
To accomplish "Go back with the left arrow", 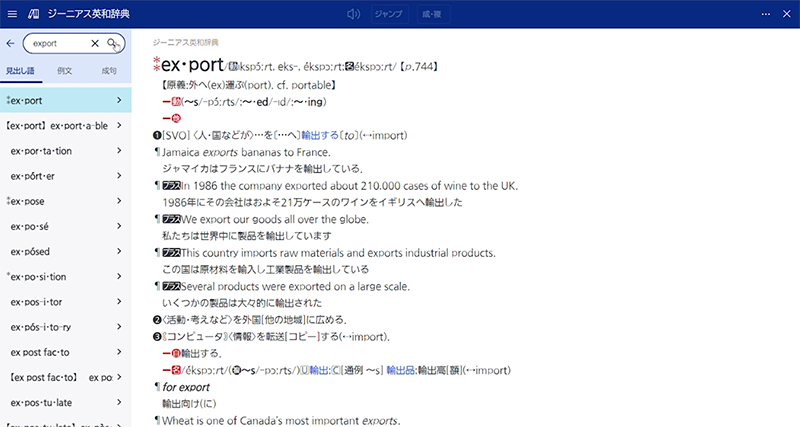I will (10, 43).
